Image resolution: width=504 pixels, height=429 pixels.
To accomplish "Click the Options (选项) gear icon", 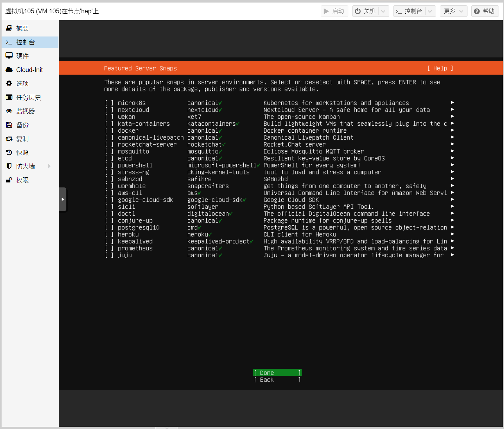I will (9, 83).
